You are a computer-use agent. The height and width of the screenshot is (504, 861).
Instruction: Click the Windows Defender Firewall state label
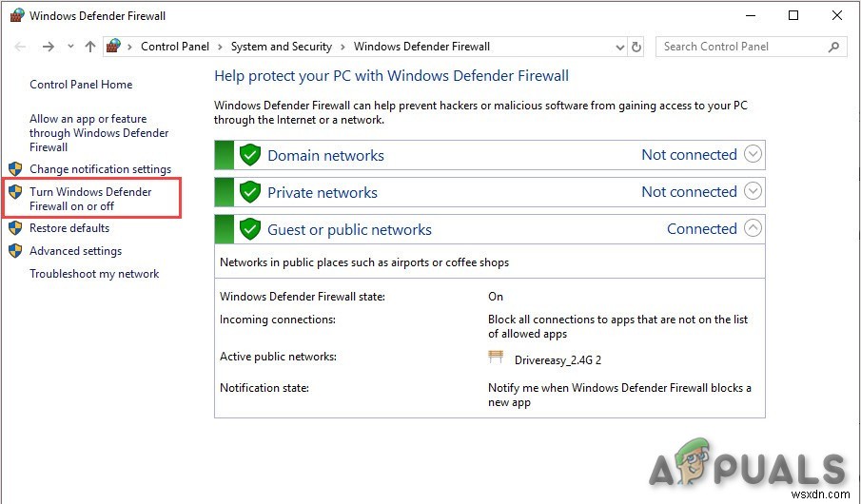(303, 297)
